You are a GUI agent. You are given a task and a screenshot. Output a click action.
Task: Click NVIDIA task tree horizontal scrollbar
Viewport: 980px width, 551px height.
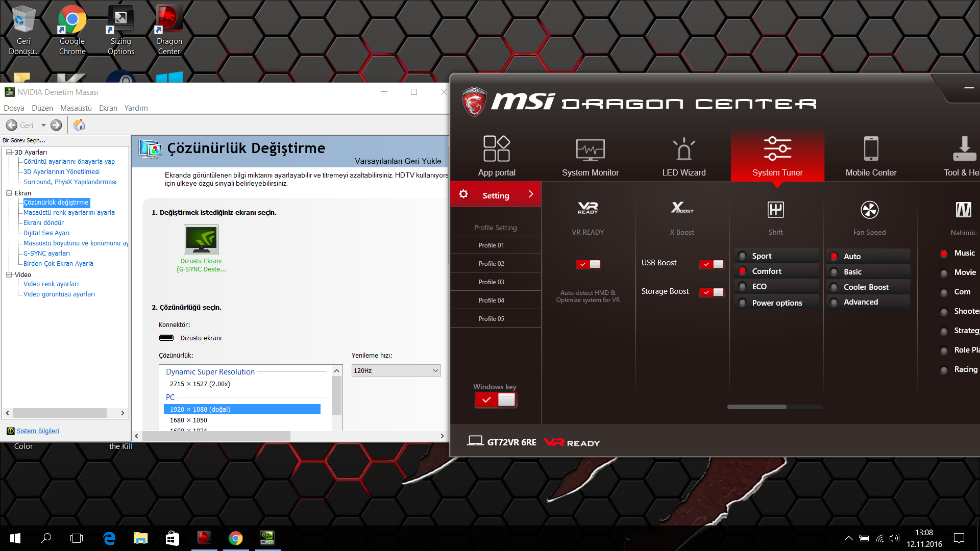pyautogui.click(x=60, y=413)
